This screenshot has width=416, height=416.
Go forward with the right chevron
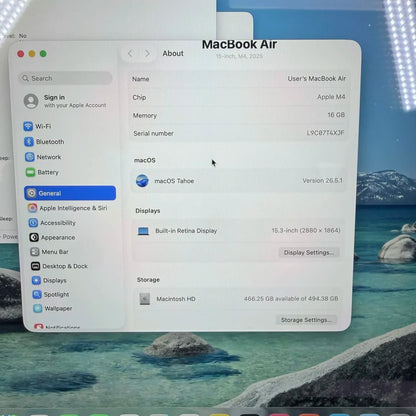147,53
